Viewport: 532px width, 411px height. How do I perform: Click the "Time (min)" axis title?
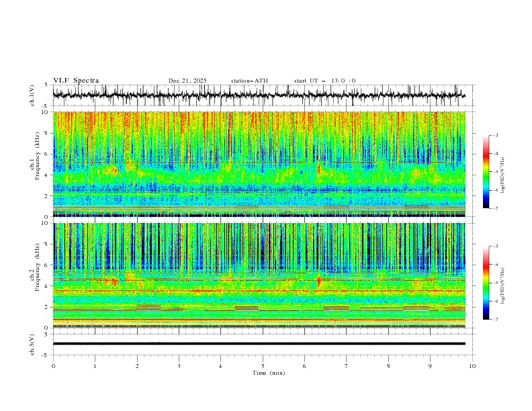269,373
